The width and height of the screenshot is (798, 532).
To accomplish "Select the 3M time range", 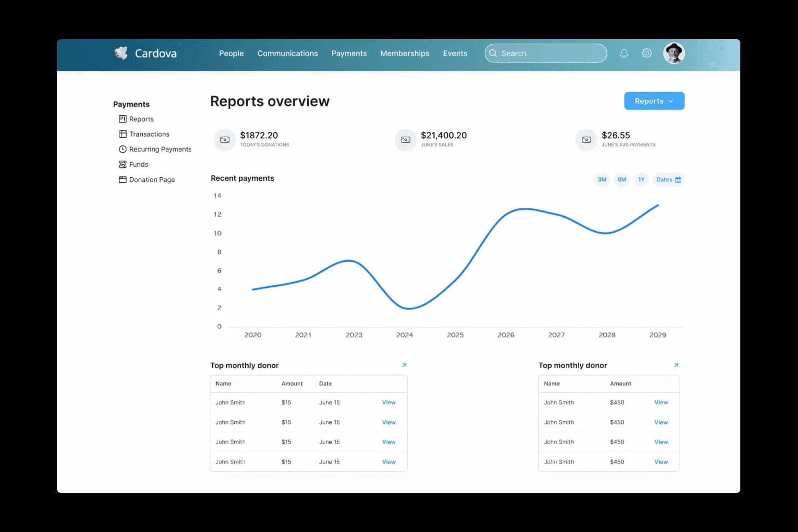I will click(x=602, y=180).
